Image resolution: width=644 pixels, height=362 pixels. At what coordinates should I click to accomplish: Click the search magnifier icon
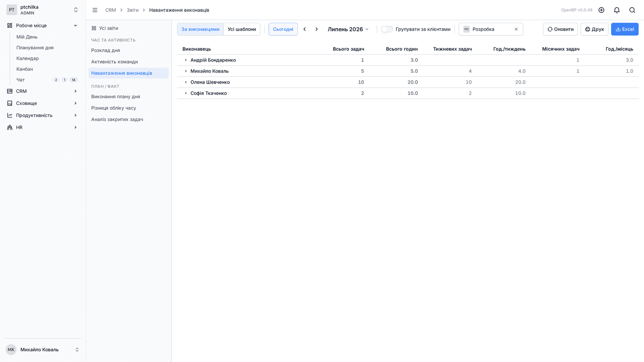(x=632, y=10)
